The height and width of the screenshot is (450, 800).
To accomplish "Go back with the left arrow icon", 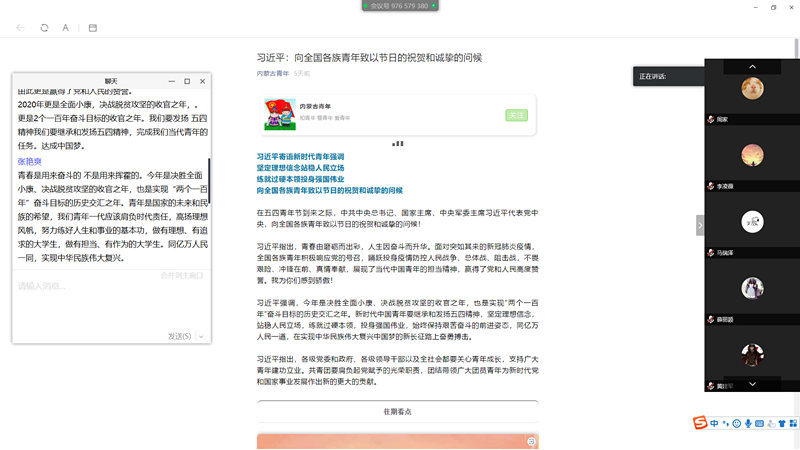I will point(20,28).
